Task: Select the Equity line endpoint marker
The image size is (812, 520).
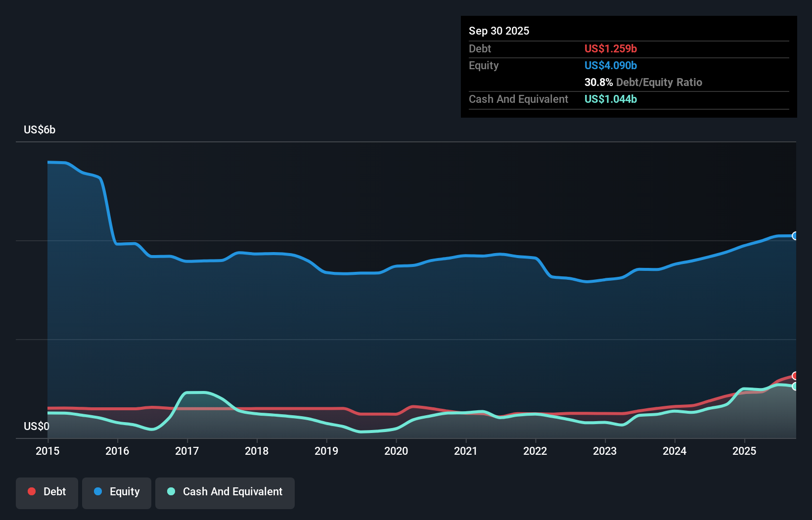Action: pos(795,236)
